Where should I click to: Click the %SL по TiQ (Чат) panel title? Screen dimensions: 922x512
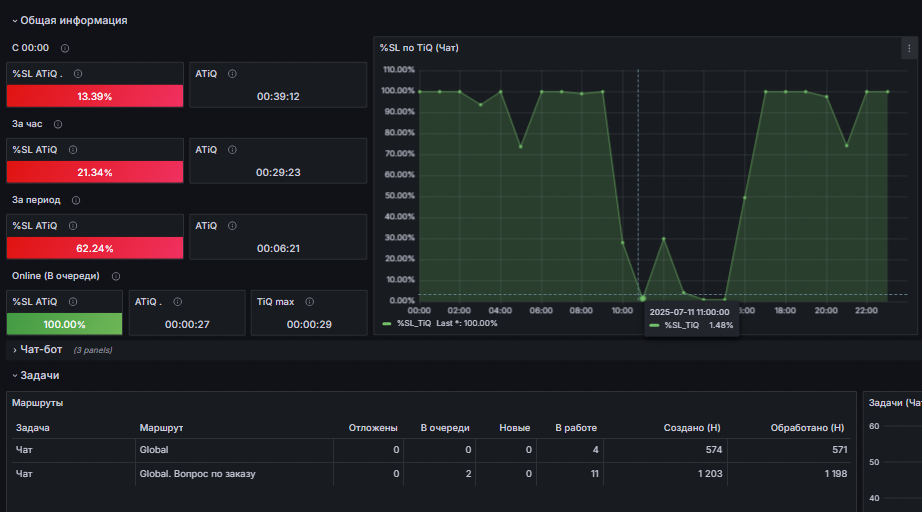419,48
